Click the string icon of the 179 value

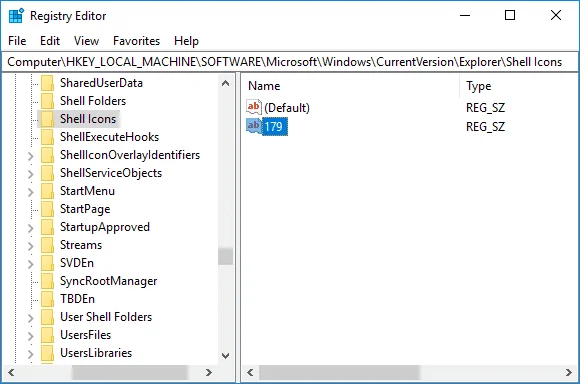pyautogui.click(x=254, y=126)
